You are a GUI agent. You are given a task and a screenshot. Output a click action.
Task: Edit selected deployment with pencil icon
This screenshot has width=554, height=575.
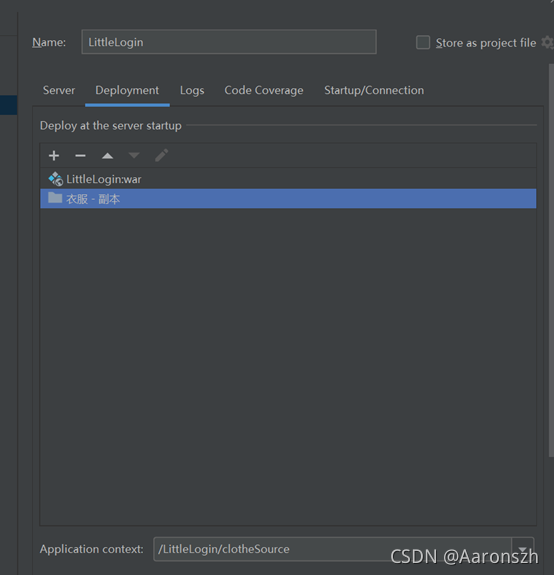click(x=161, y=155)
